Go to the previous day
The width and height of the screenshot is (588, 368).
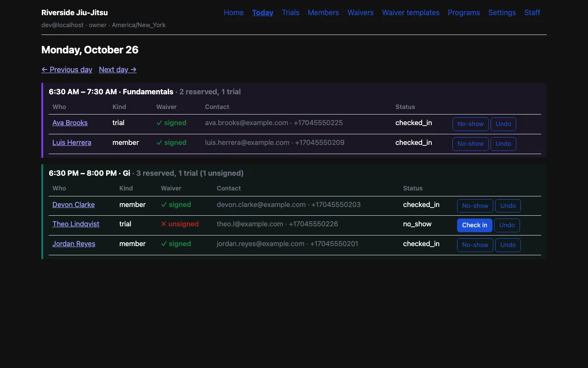(67, 69)
